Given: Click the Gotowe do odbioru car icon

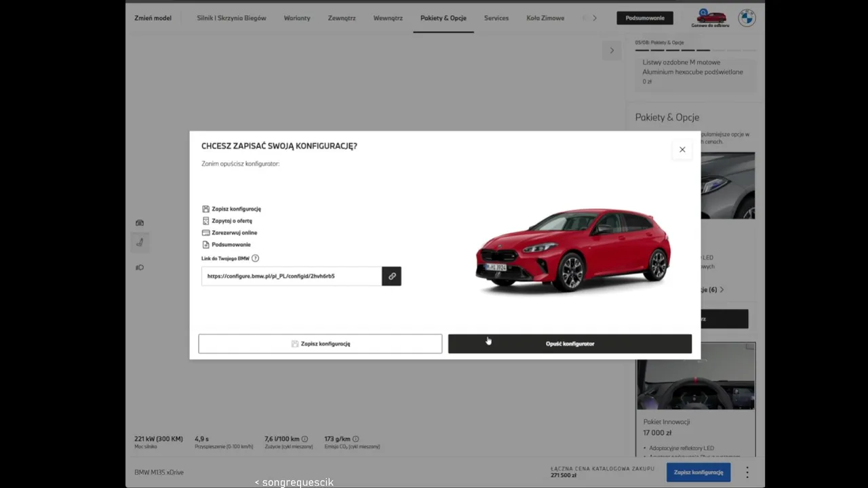Looking at the screenshot, I should click(x=710, y=18).
